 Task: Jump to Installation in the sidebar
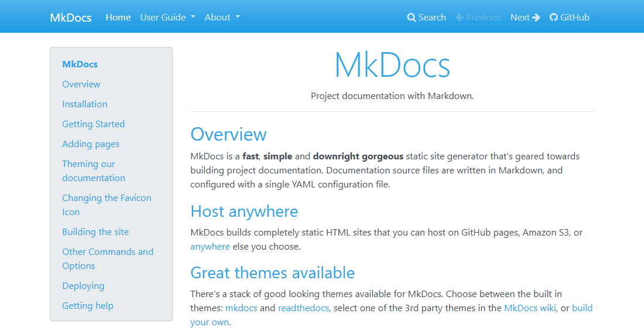pyautogui.click(x=85, y=104)
